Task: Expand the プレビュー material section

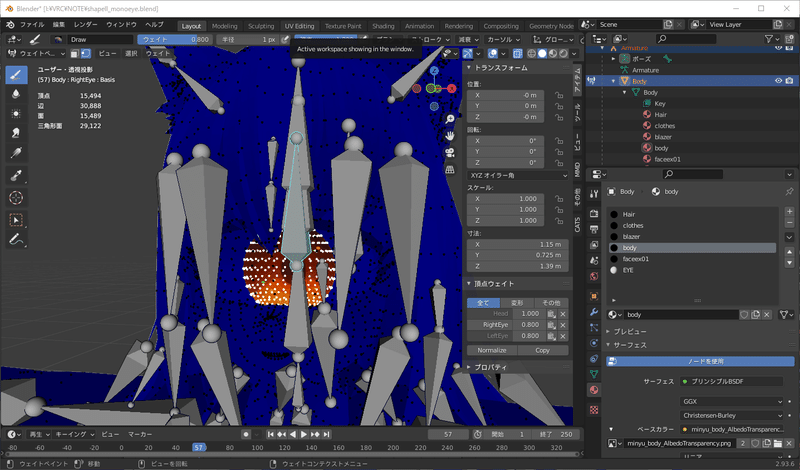Action: pos(609,331)
